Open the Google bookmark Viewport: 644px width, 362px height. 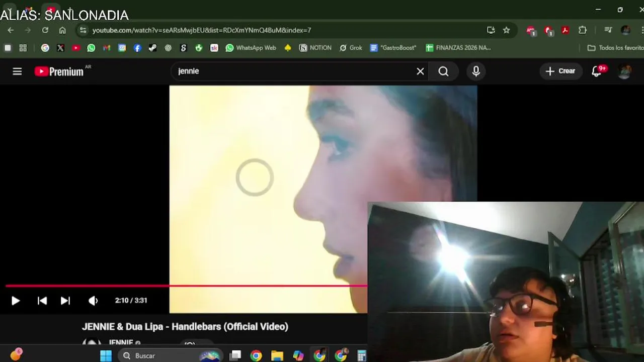[45, 48]
